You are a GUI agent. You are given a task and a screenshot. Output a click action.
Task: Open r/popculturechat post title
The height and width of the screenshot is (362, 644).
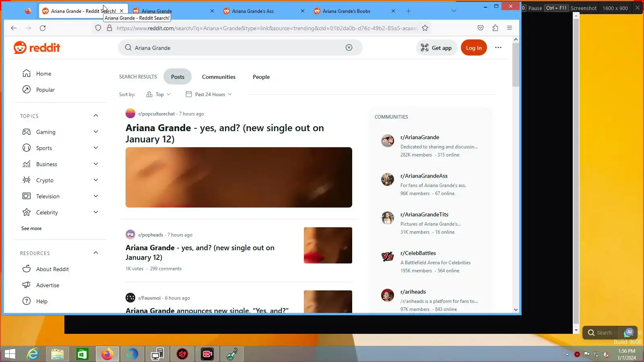(225, 134)
